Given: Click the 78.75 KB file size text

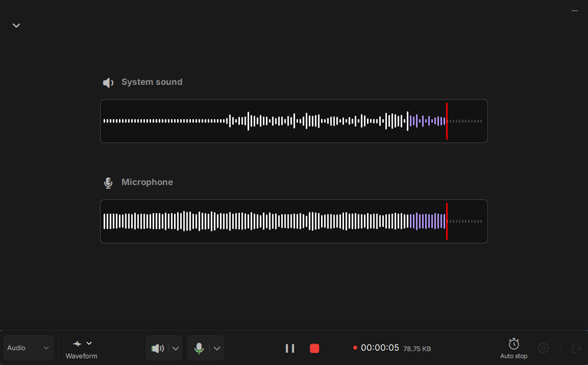Looking at the screenshot, I should 417,349.
